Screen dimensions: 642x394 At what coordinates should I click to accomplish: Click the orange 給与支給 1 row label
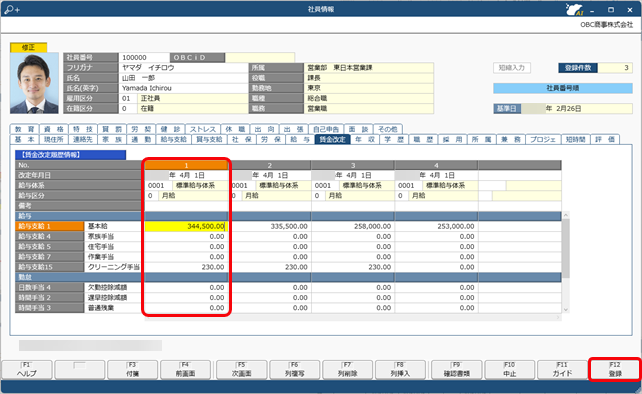click(50, 226)
